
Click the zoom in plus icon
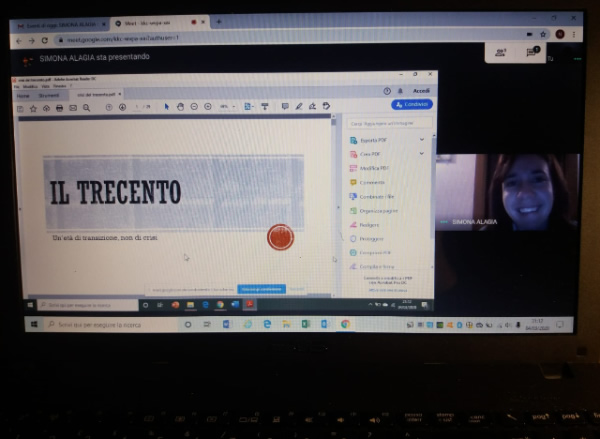coord(208,106)
